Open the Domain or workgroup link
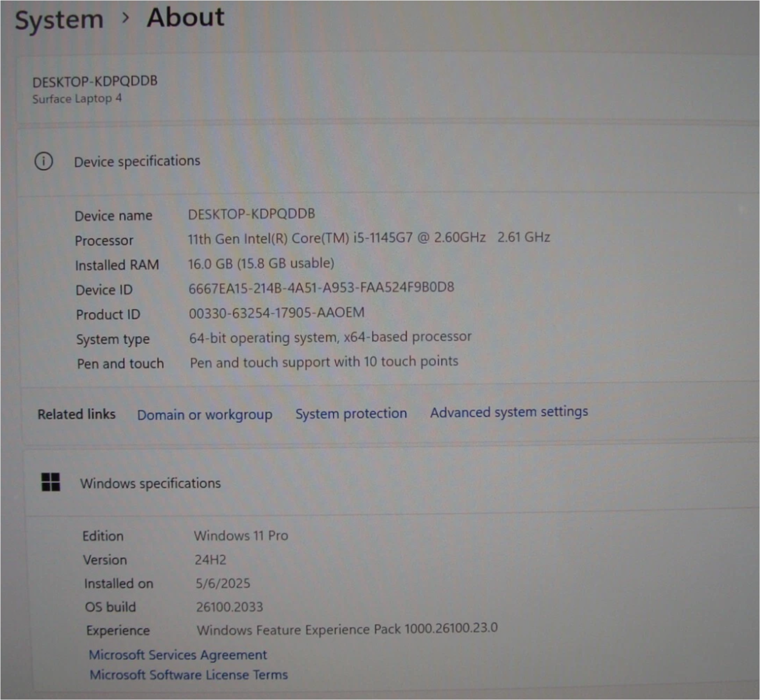The image size is (760, 700). point(204,415)
